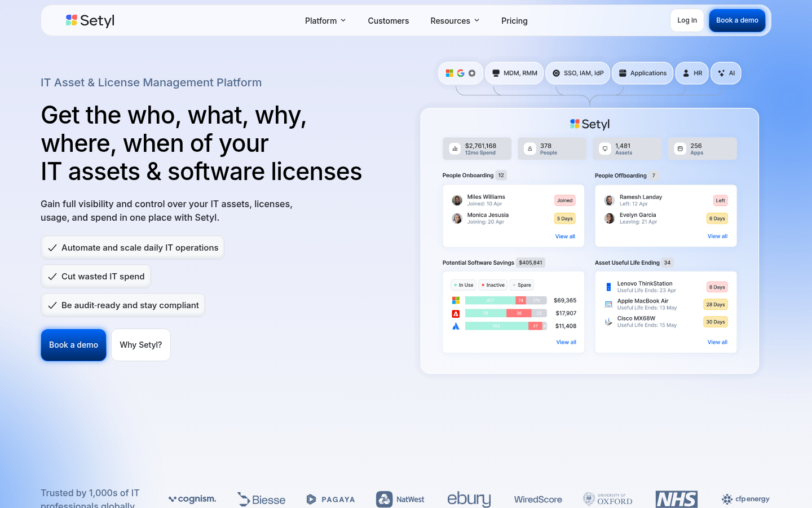Click Book a demo below checklist
The height and width of the screenshot is (508, 812).
[x=73, y=345]
